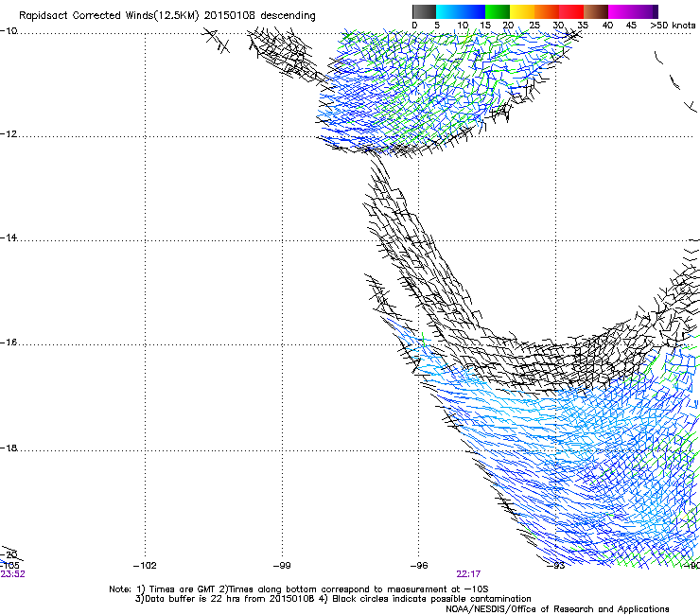This screenshot has height=615, width=700.
Task: Click the yellow 20-25 knots legend segment
Action: pyautogui.click(x=522, y=11)
